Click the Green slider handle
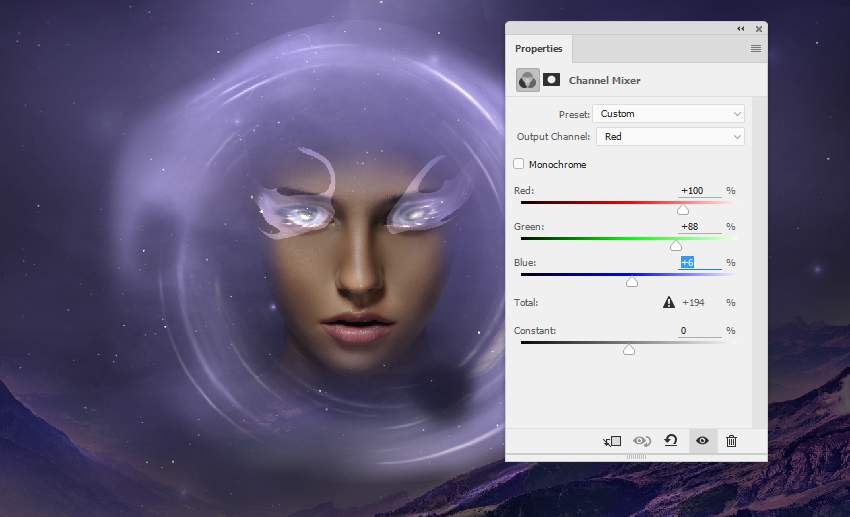 tap(675, 246)
